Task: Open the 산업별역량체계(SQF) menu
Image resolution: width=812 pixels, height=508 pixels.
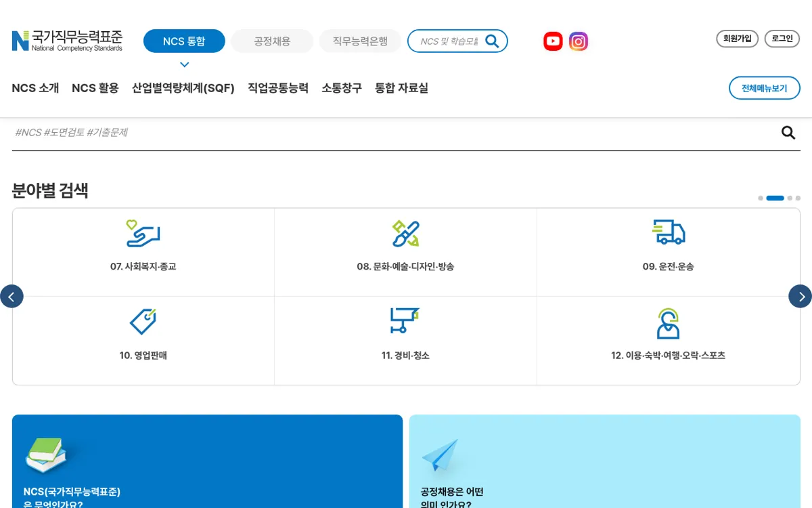Action: pos(183,88)
